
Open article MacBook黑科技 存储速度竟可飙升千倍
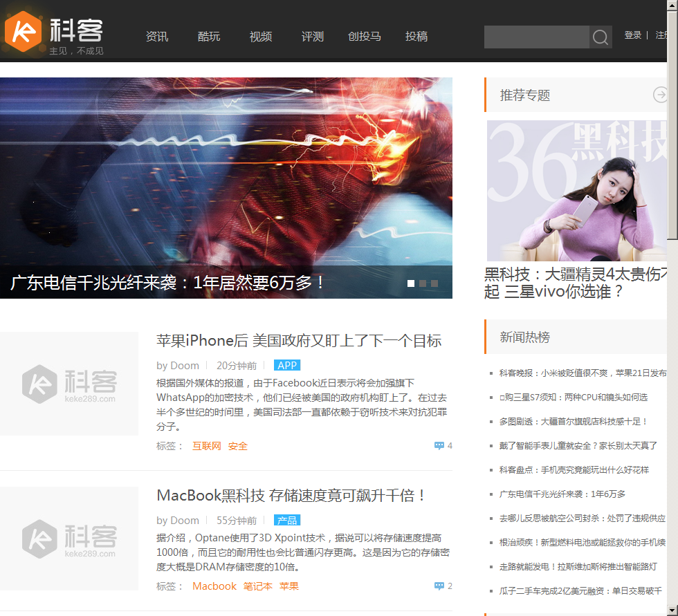(291, 496)
